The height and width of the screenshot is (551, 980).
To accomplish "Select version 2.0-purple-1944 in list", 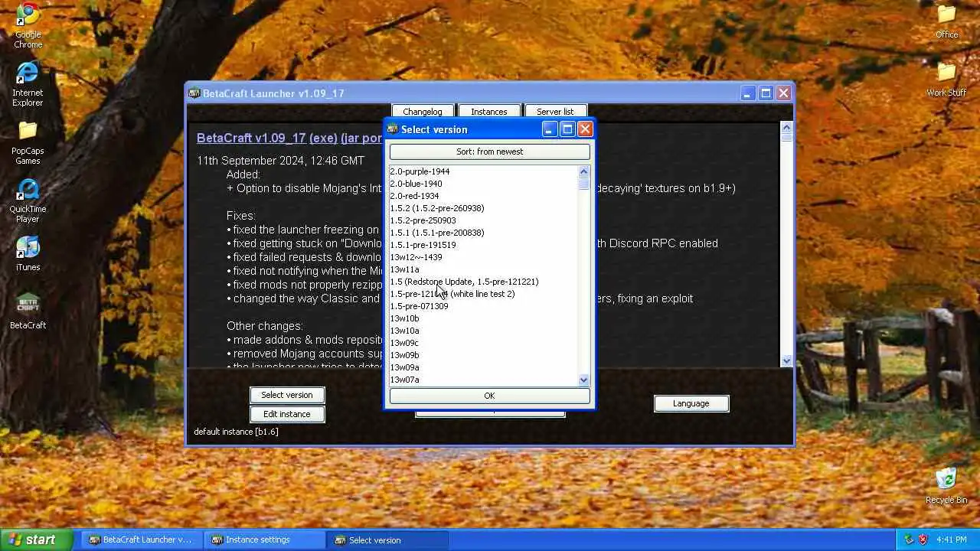I will [x=484, y=171].
